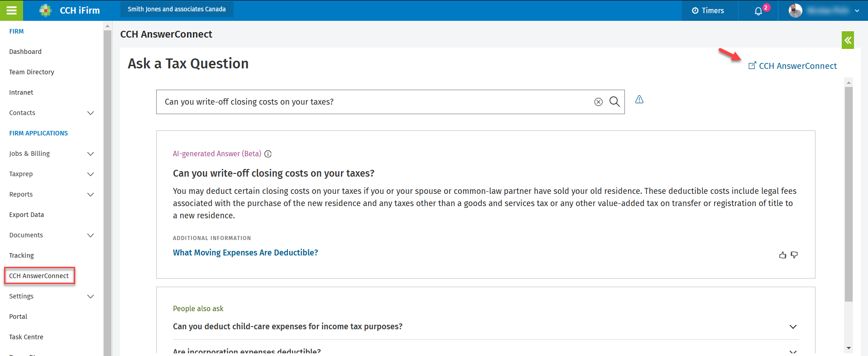Open Team Directory in sidebar
This screenshot has height=356, width=868.
[32, 72]
